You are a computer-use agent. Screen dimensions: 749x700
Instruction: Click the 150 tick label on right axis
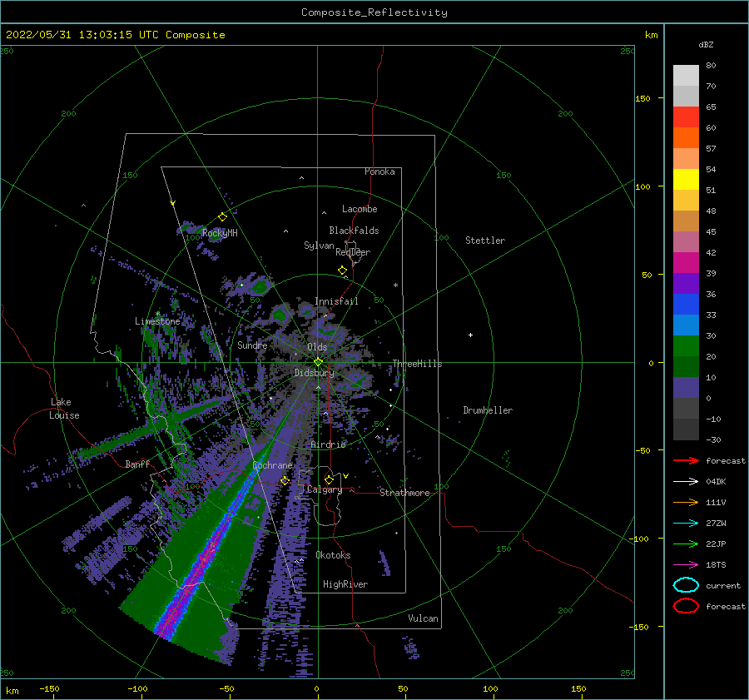point(642,98)
